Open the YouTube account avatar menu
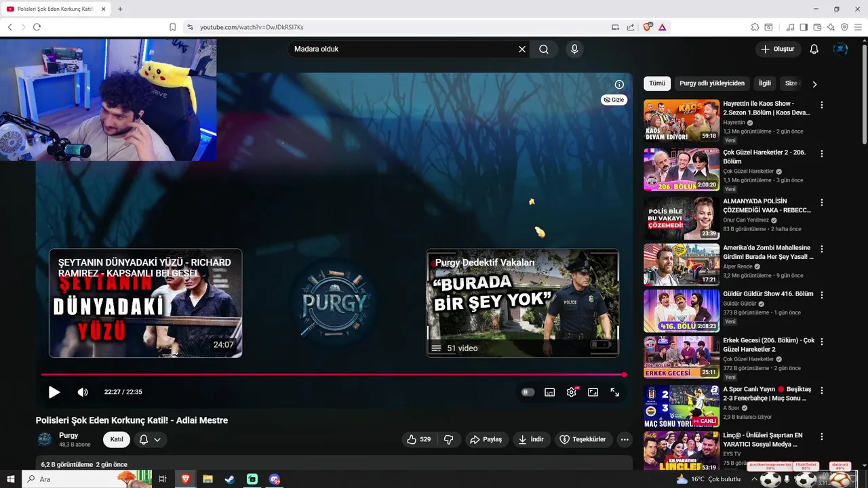This screenshot has width=868, height=488. tap(841, 49)
